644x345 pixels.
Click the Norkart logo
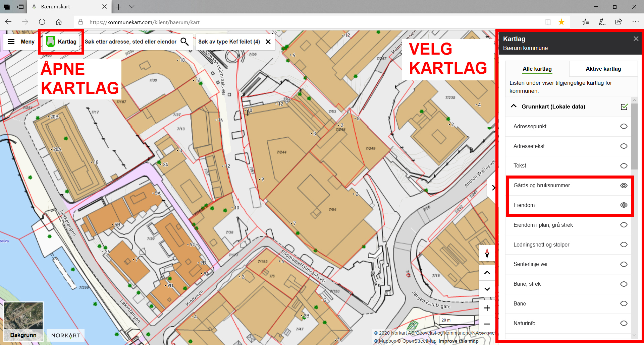coord(65,335)
